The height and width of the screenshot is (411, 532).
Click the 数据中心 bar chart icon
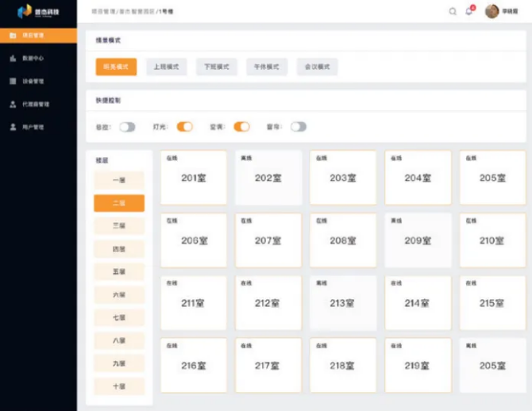pyautogui.click(x=13, y=59)
